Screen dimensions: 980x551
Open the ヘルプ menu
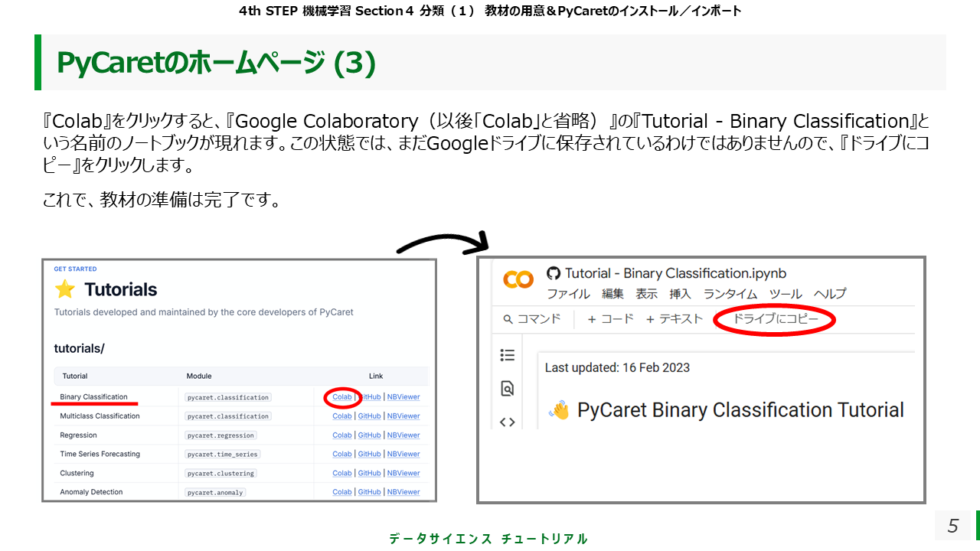tap(830, 294)
